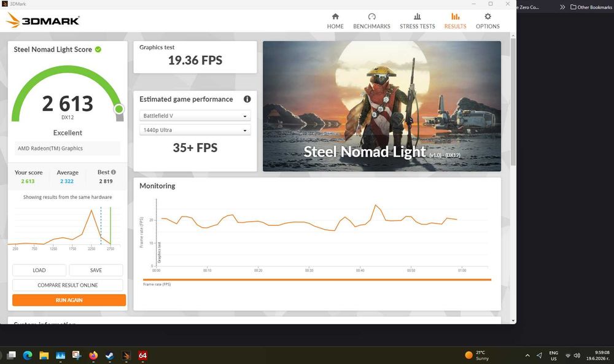The height and width of the screenshot is (364, 614).
Task: Click the 35+ FPS estimate
Action: tap(195, 147)
